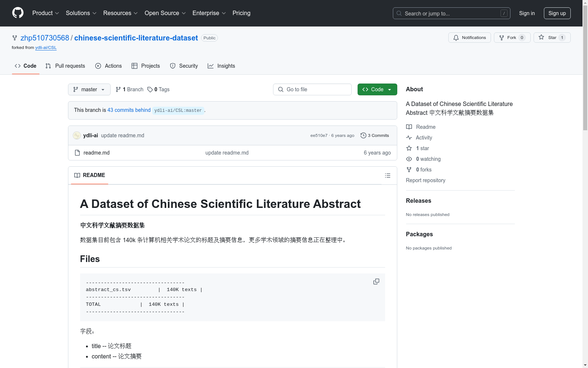Open the Pricing page link
This screenshot has height=368, width=588.
(x=241, y=13)
